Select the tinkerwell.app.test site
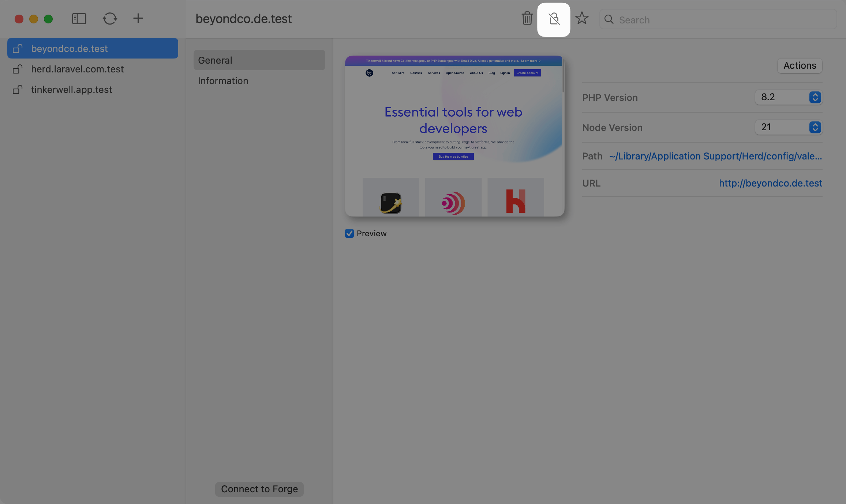Image resolution: width=846 pixels, height=504 pixels. [x=71, y=89]
